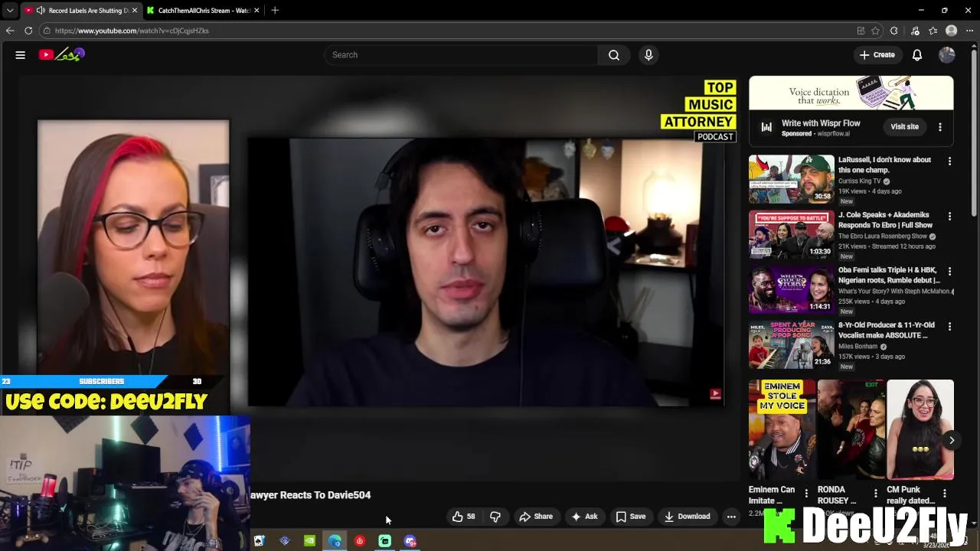Dislike the video with the thumbs down
980x551 pixels.
tap(495, 517)
